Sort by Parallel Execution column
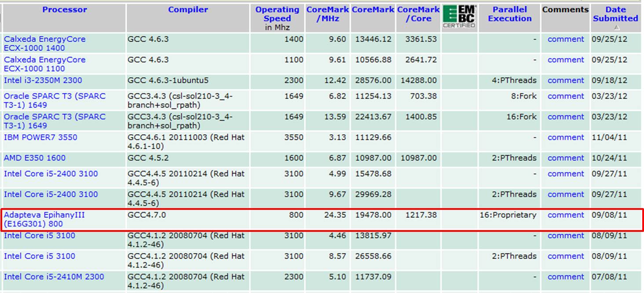This screenshot has width=644, height=293. click(510, 14)
